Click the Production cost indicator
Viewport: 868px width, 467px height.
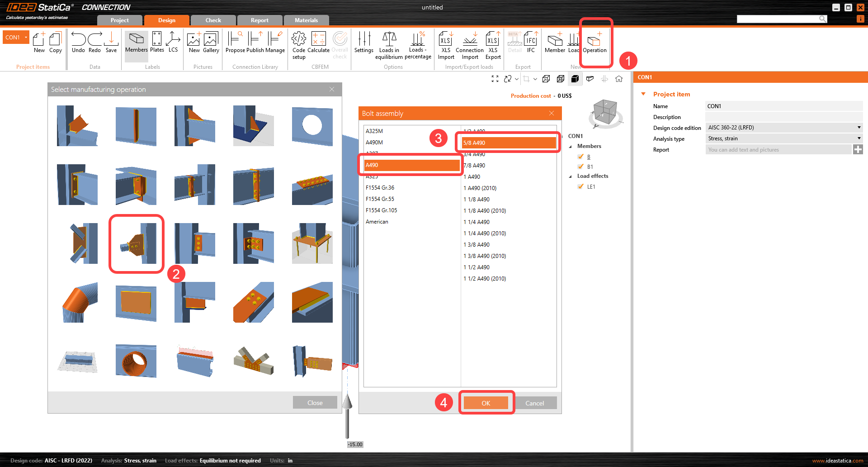tap(531, 95)
